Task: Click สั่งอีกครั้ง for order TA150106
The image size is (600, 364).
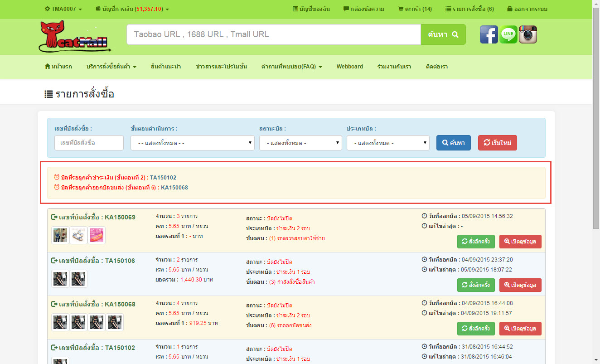Action: click(476, 285)
